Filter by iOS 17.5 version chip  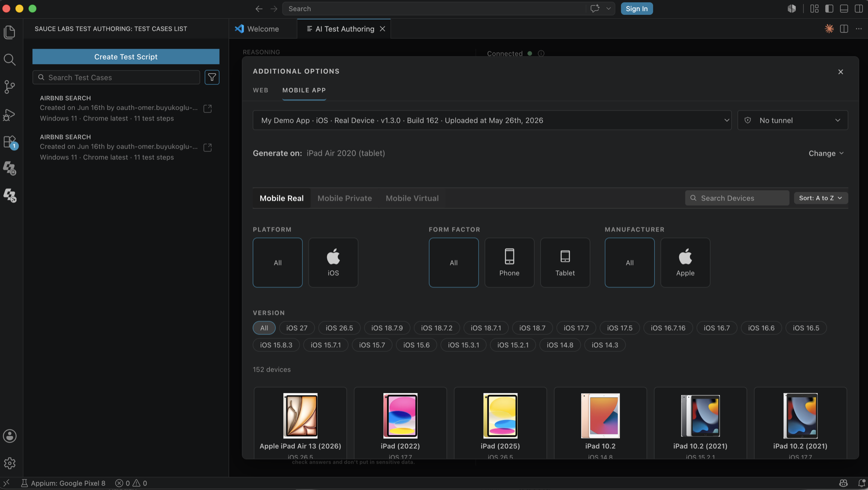pyautogui.click(x=620, y=328)
